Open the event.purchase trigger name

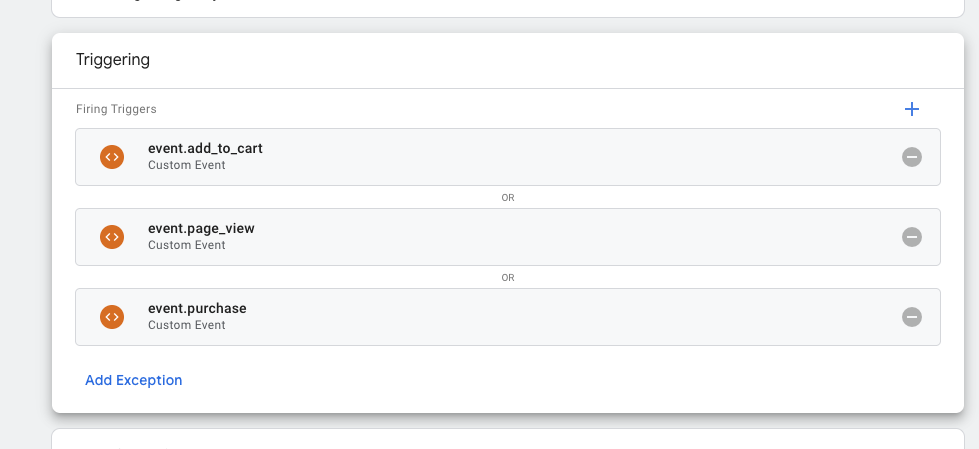point(197,309)
